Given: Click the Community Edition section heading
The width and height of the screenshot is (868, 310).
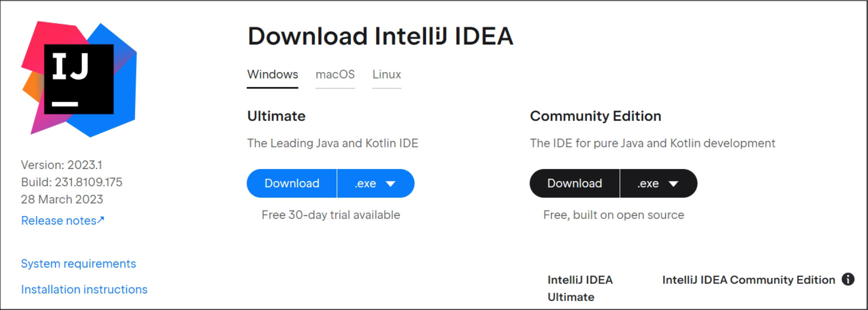Looking at the screenshot, I should tap(595, 116).
